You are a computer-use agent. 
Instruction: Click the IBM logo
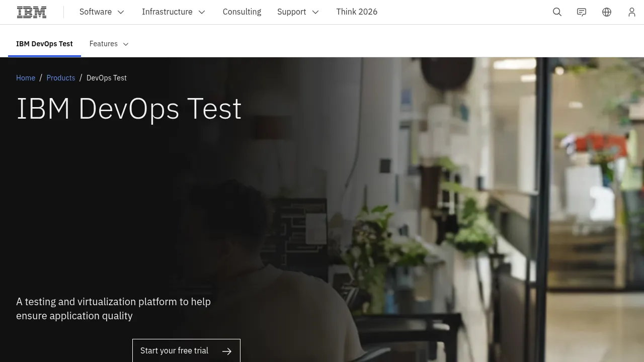click(32, 12)
